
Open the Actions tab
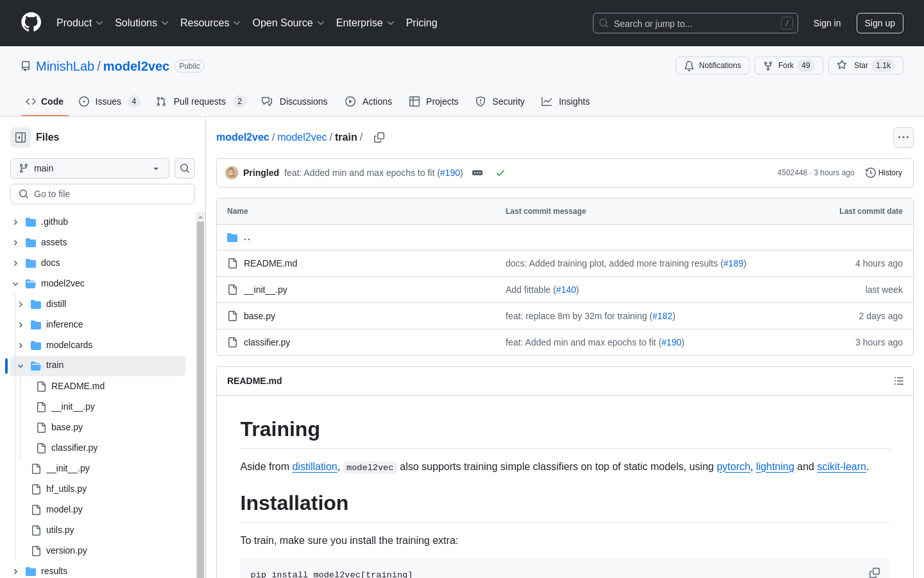point(368,101)
